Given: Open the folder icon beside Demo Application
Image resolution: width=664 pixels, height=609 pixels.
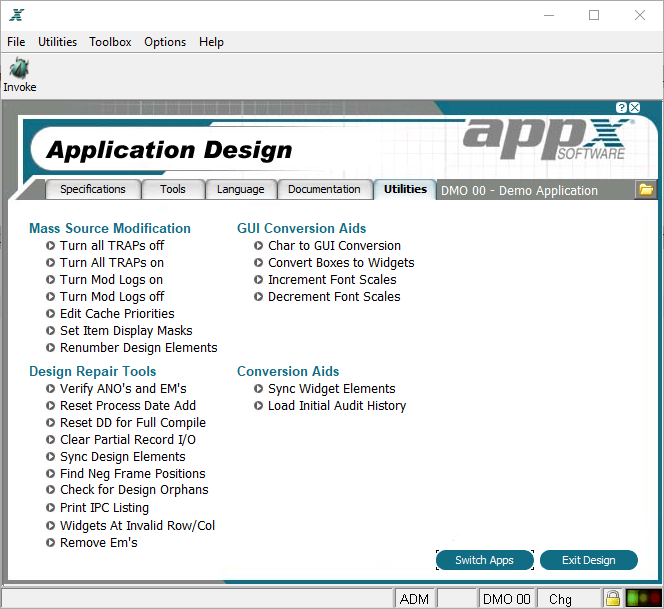Looking at the screenshot, I should pyautogui.click(x=646, y=189).
